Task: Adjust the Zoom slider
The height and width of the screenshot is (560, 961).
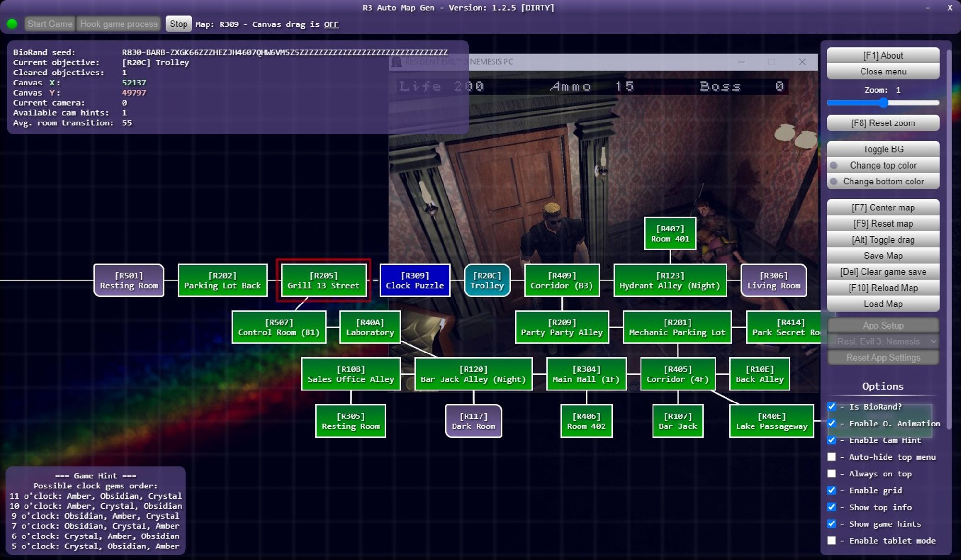Action: tap(883, 103)
